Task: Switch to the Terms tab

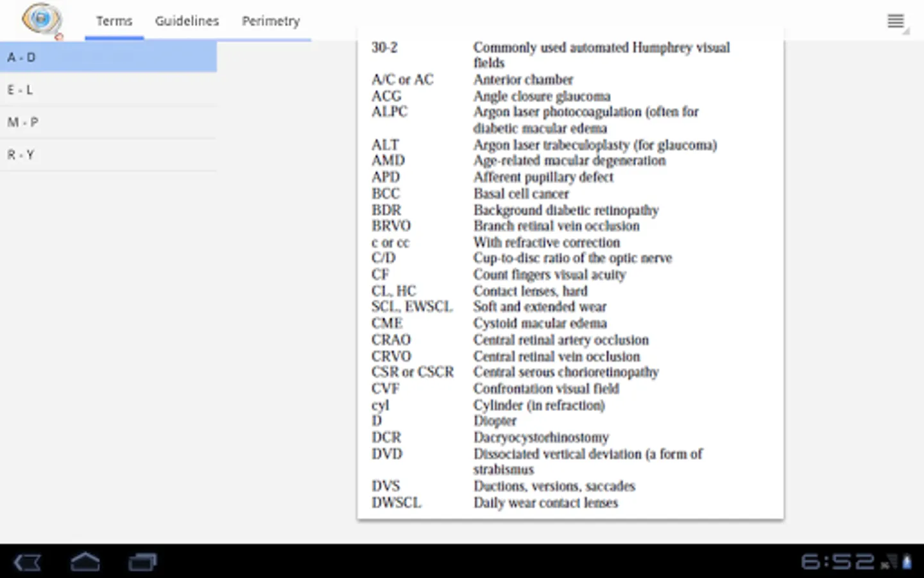Action: click(x=114, y=21)
